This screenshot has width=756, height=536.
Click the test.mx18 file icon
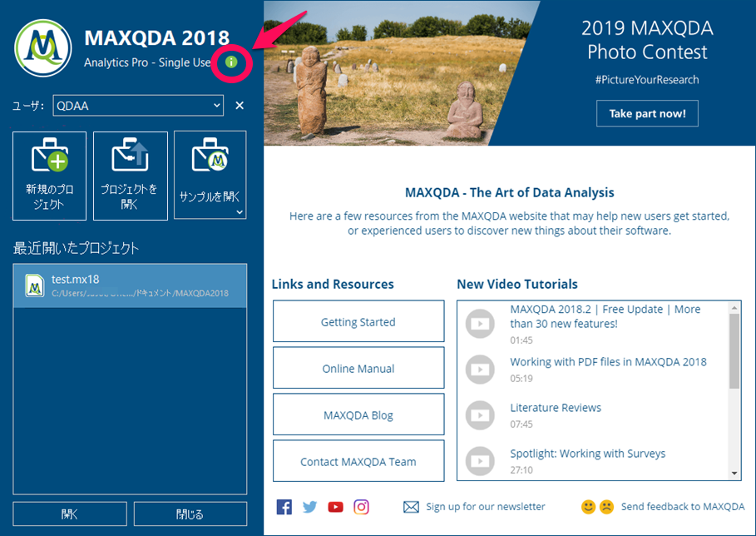35,285
